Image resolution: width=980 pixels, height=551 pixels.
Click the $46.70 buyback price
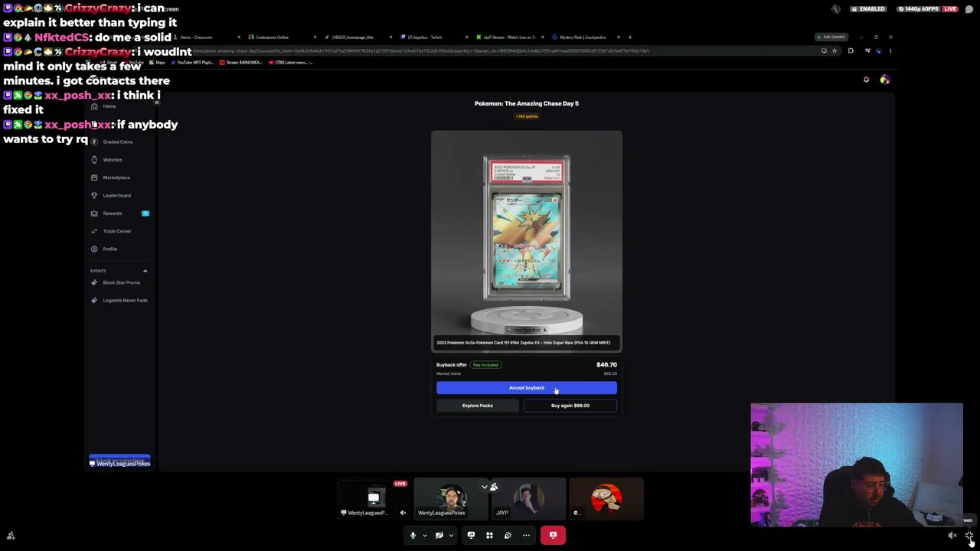click(606, 365)
